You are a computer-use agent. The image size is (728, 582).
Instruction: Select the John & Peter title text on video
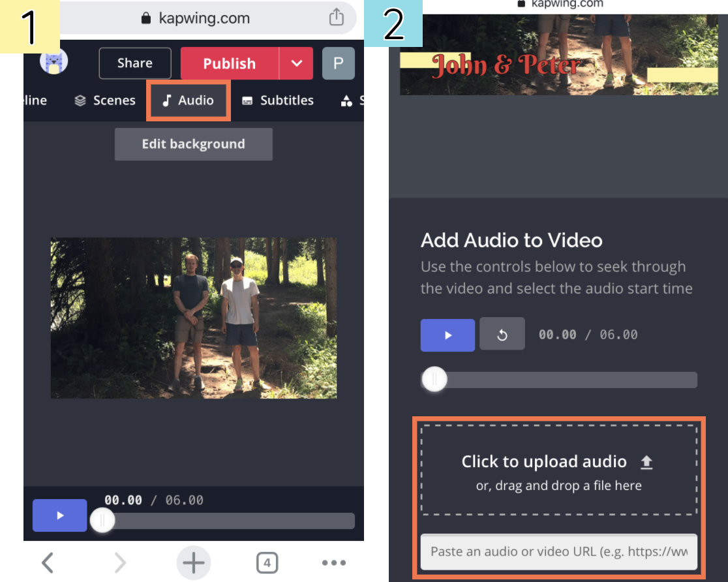[506, 65]
